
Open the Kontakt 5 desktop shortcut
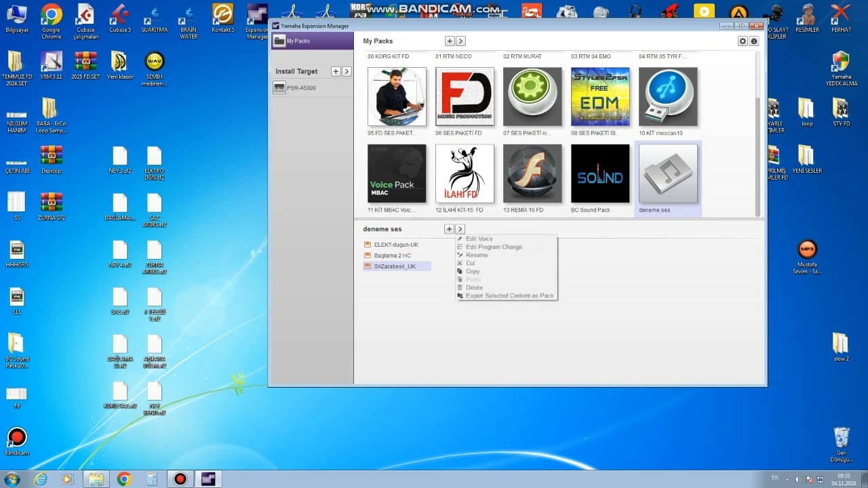[223, 18]
